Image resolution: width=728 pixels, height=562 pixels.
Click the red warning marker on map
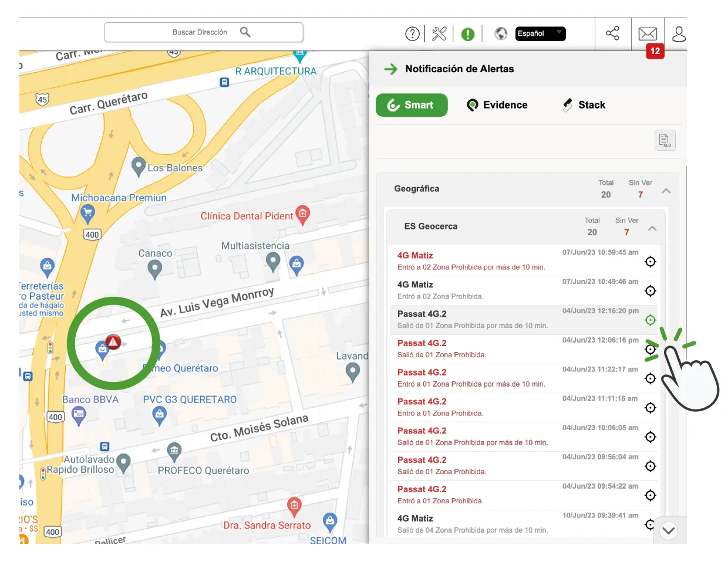click(113, 341)
